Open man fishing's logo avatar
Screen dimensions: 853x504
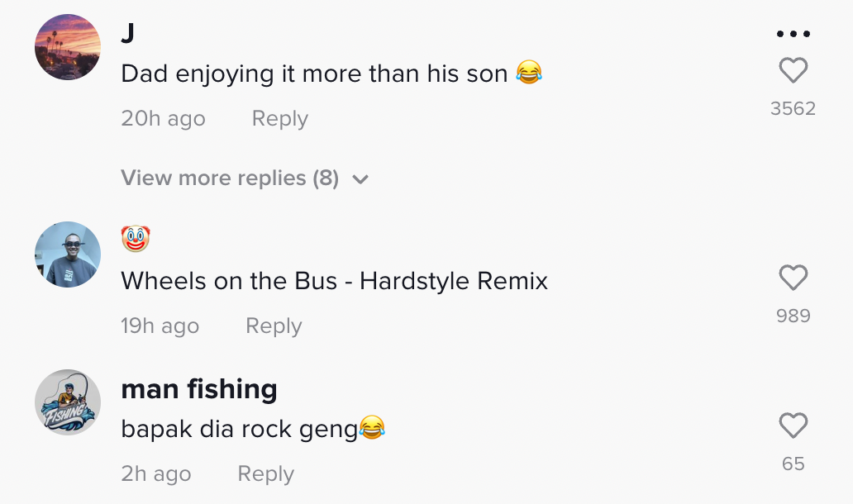coord(68,402)
